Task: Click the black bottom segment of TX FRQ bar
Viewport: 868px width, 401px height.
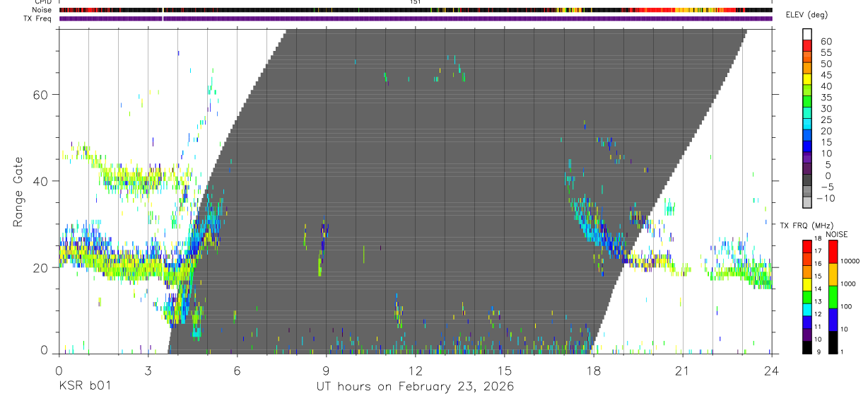Action: click(x=807, y=347)
